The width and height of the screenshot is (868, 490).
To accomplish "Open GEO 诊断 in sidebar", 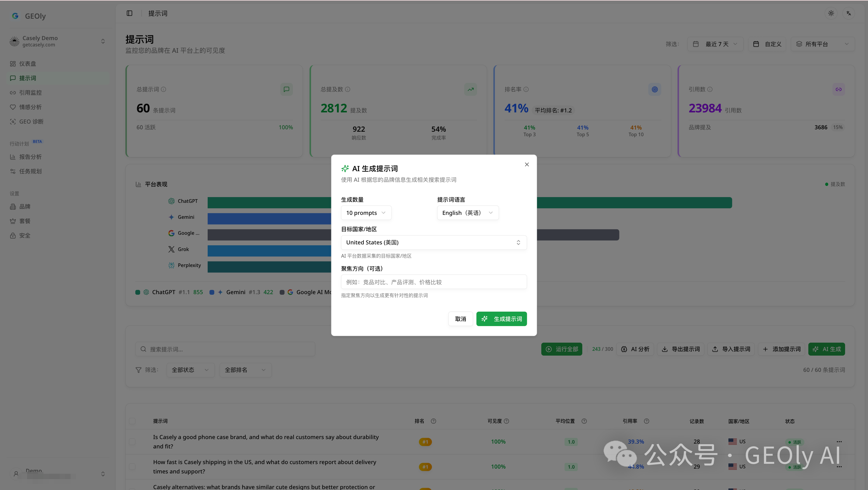I will point(58,122).
